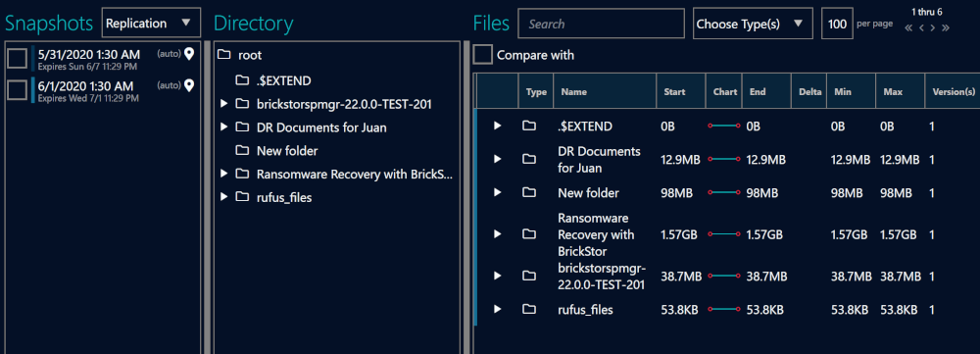Enable the Compare with checkbox
This screenshot has width=980, height=354.
(482, 55)
